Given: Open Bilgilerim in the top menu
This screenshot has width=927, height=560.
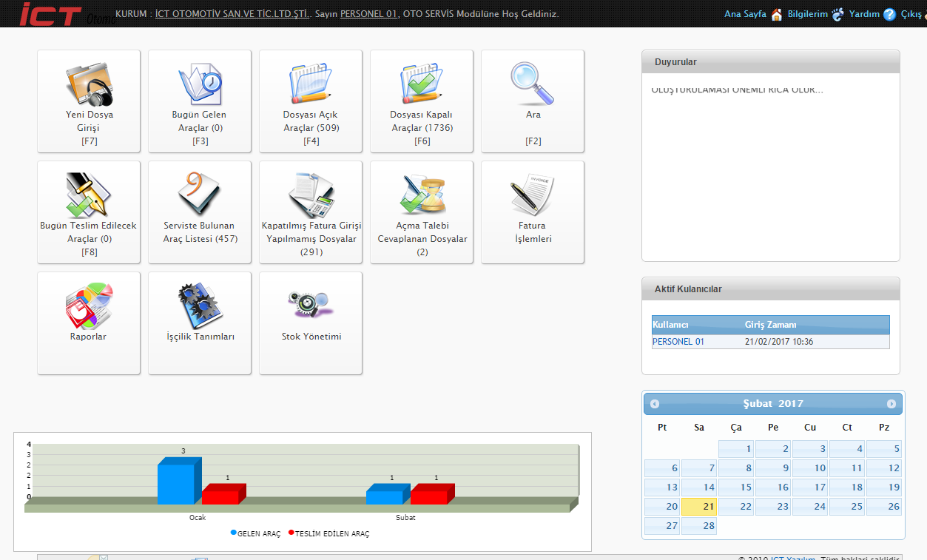Looking at the screenshot, I should tap(808, 14).
